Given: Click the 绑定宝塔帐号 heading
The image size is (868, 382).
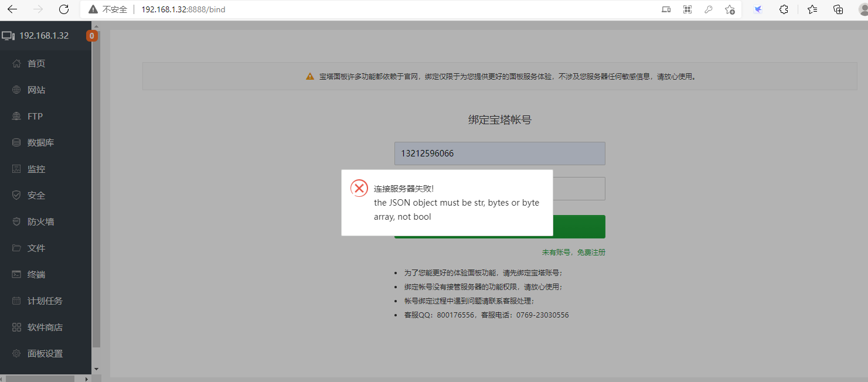Looking at the screenshot, I should click(499, 120).
